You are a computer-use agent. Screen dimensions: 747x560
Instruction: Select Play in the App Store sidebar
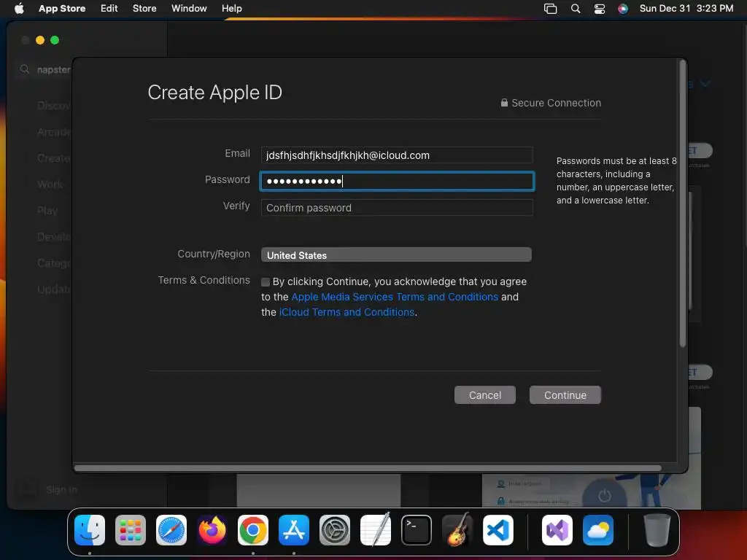point(47,211)
